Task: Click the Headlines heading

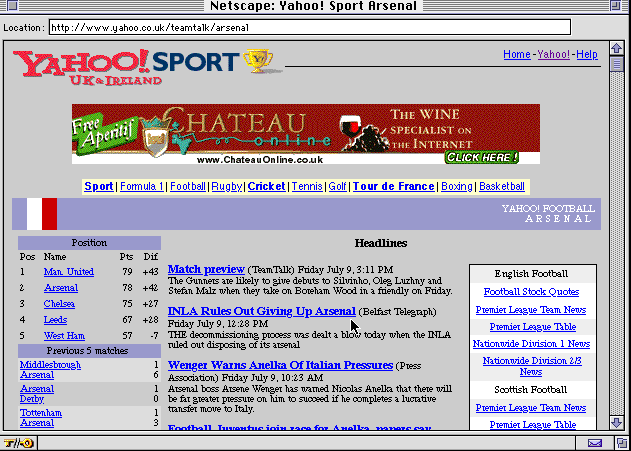Action: click(x=381, y=243)
